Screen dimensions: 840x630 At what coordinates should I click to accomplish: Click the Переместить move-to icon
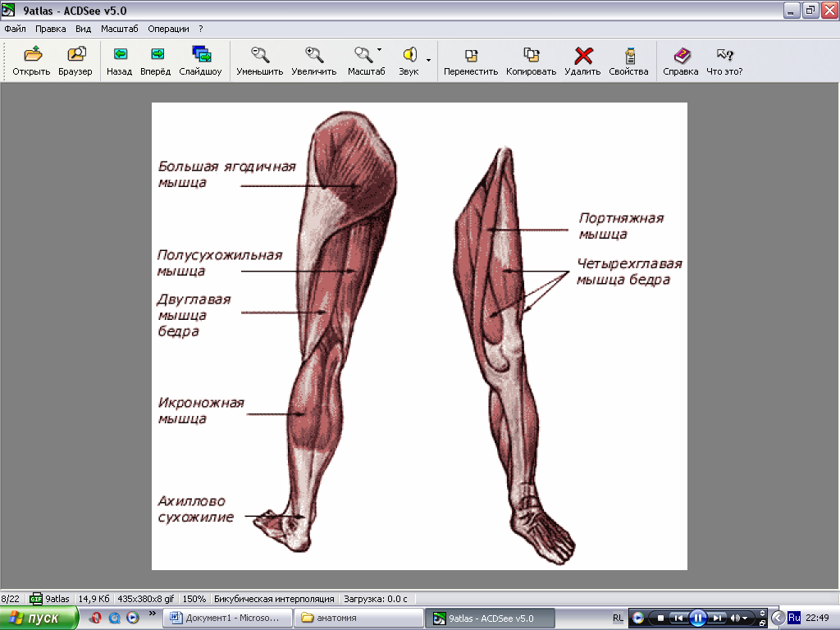pos(472,55)
